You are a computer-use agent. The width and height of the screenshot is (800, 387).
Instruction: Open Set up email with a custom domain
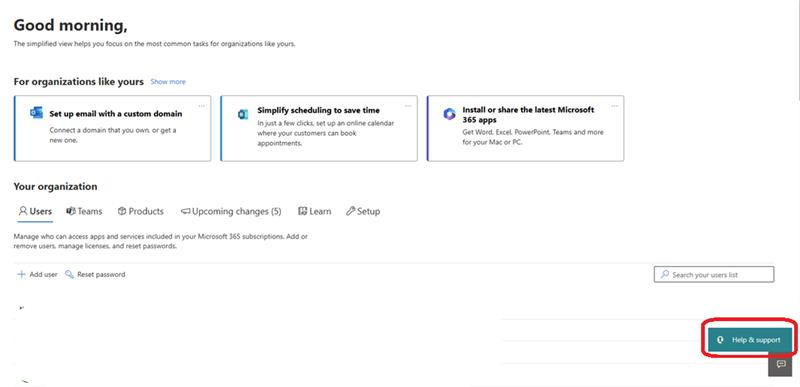click(112, 128)
